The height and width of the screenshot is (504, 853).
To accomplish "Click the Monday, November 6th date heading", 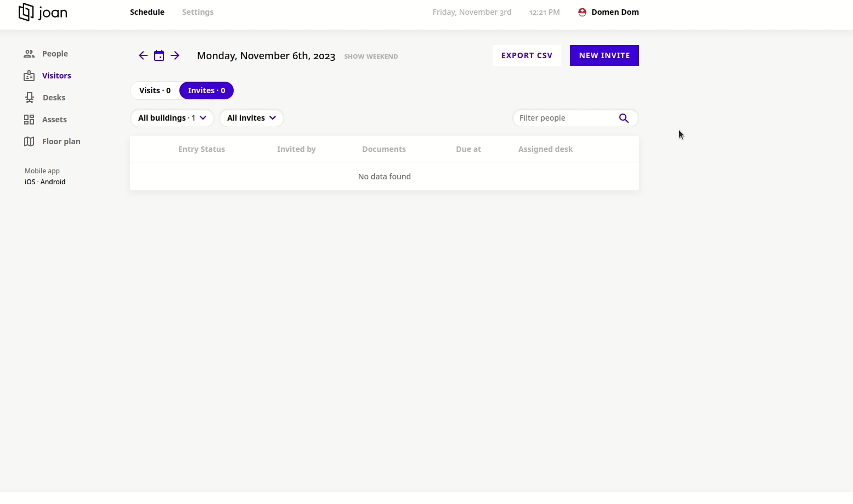I will pos(266,56).
